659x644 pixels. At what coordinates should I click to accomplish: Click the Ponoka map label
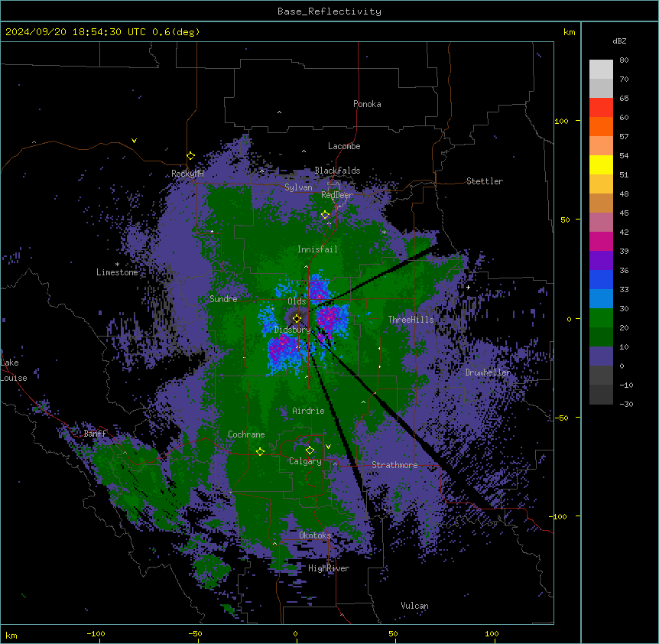pos(367,104)
